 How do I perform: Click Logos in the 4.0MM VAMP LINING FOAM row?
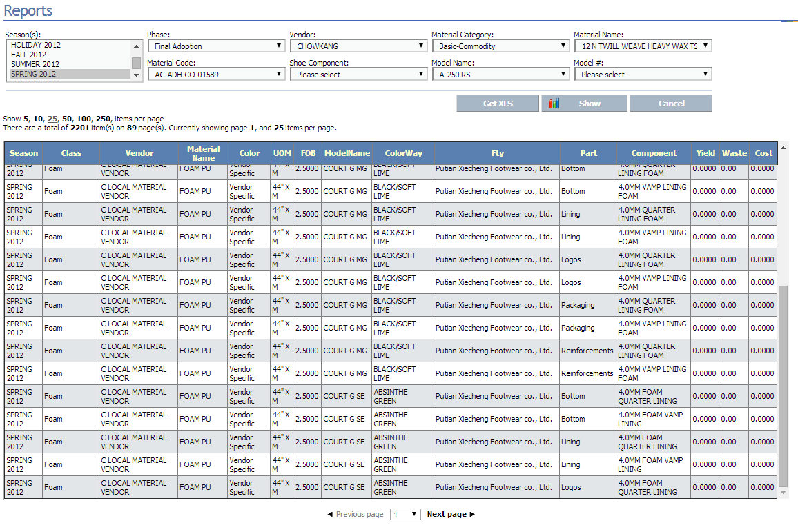point(571,282)
